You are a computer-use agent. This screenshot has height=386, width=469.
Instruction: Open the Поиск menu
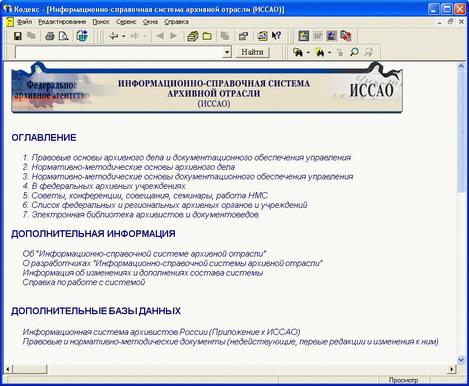(x=101, y=22)
